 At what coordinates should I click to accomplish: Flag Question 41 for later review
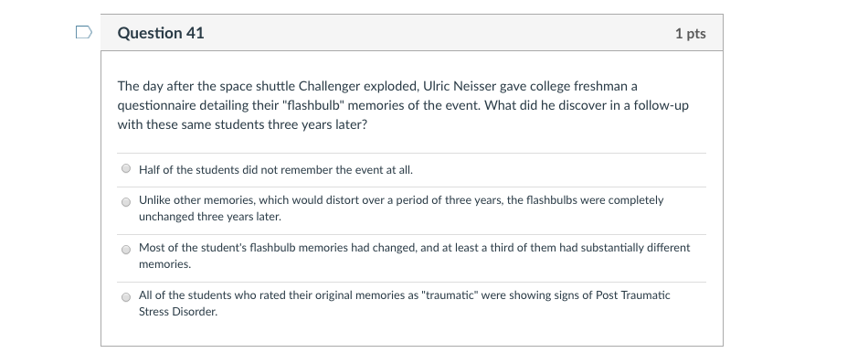83,32
